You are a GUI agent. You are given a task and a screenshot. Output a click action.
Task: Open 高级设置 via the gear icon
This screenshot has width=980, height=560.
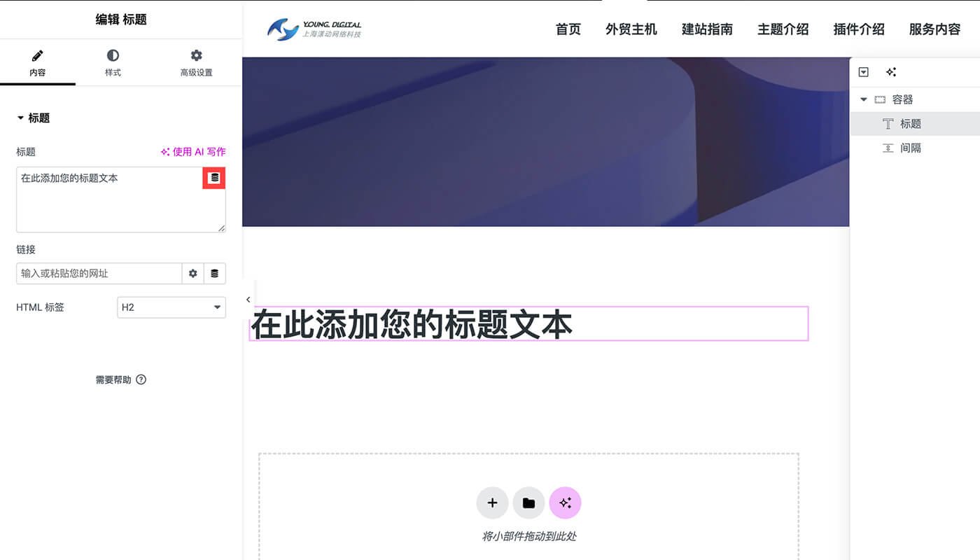click(195, 54)
